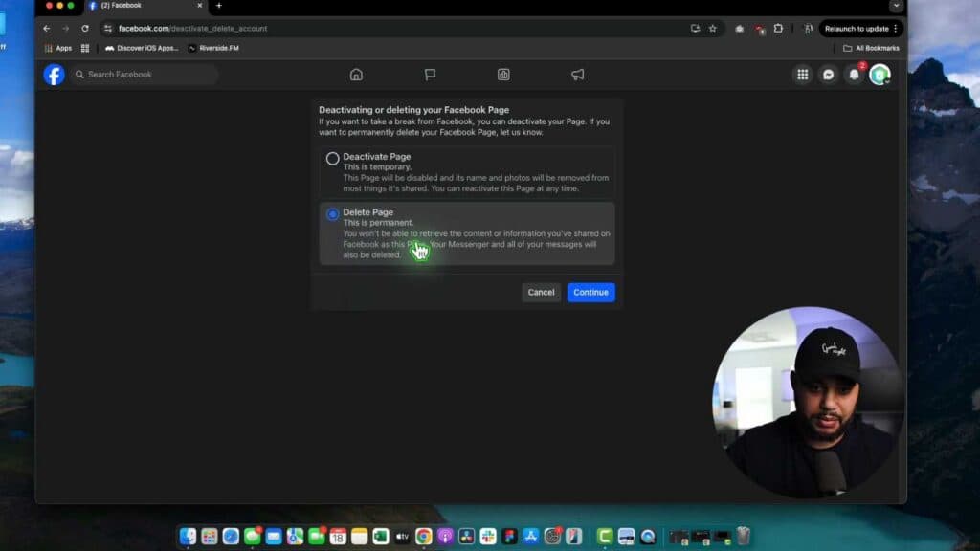
Task: Open site information icon in address bar
Action: tap(108, 28)
